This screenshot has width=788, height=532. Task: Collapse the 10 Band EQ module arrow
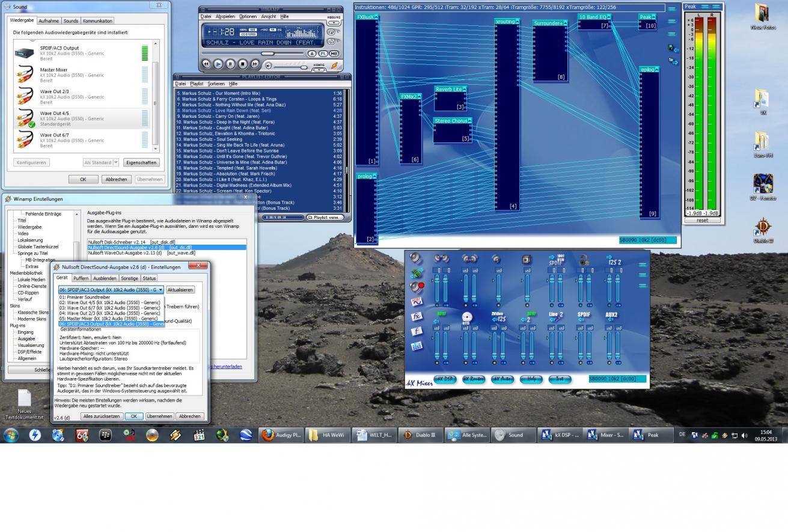tap(609, 17)
